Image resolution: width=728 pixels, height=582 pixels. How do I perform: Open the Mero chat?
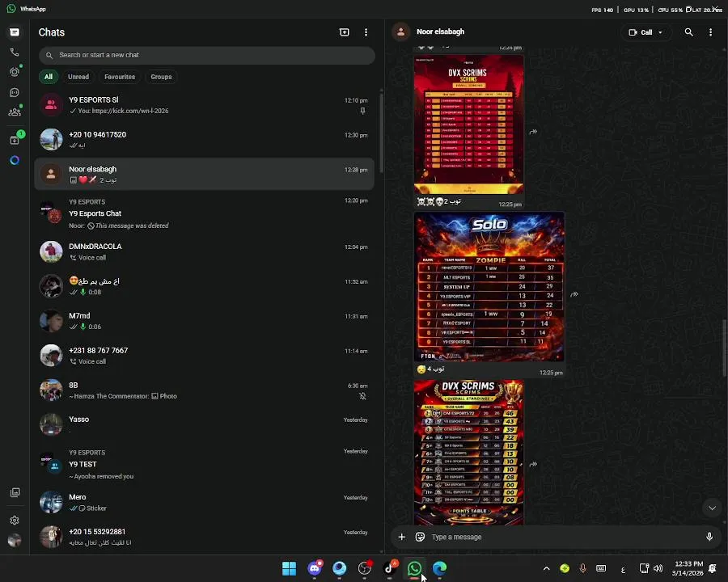(205, 502)
